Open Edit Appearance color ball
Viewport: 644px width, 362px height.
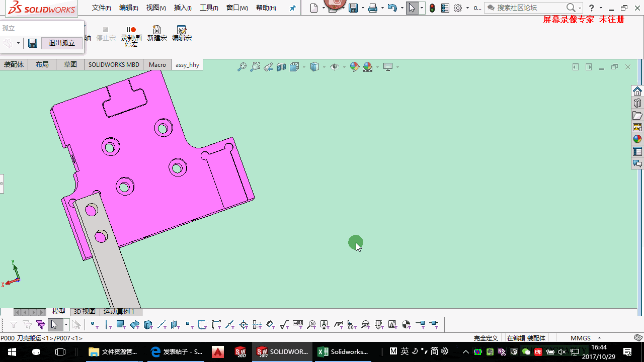(355, 67)
